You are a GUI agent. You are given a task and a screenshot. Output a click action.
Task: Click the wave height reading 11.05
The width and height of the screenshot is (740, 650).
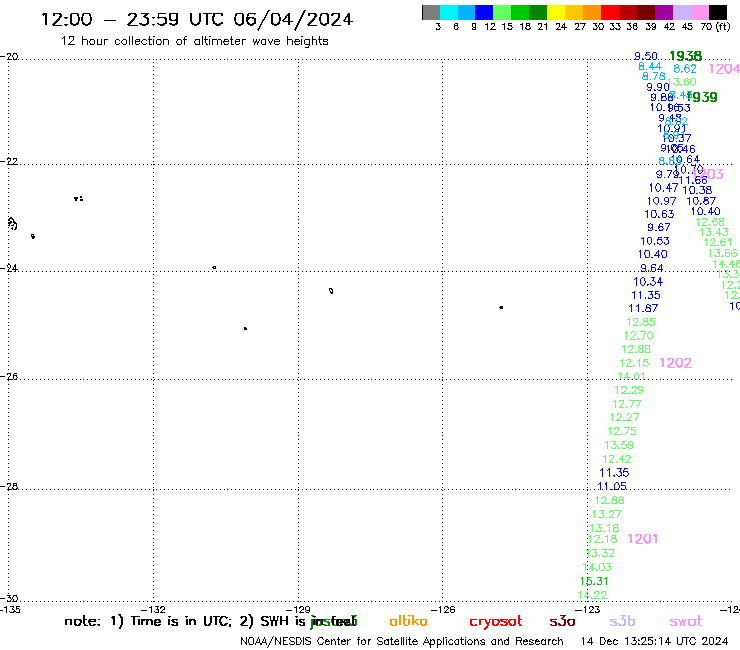(612, 486)
